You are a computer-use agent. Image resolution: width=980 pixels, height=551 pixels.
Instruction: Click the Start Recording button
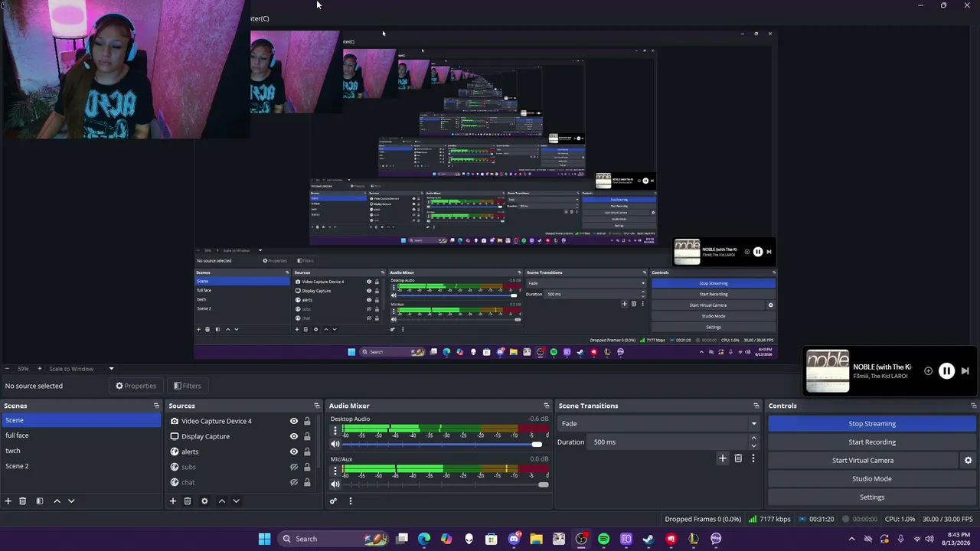[x=872, y=442]
